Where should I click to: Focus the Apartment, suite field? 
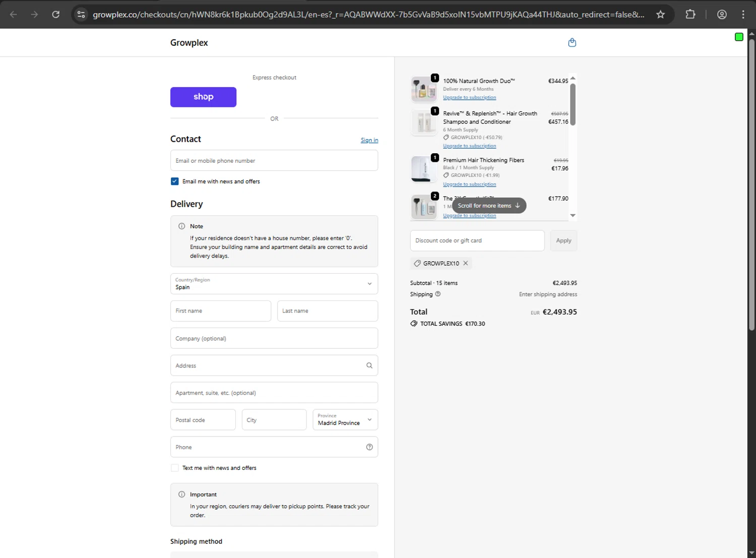[274, 393]
